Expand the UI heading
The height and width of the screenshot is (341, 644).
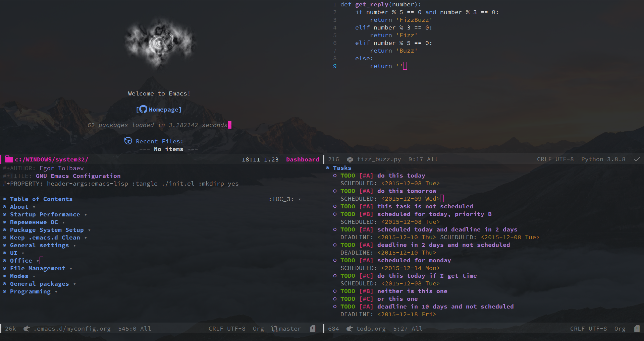(x=23, y=253)
